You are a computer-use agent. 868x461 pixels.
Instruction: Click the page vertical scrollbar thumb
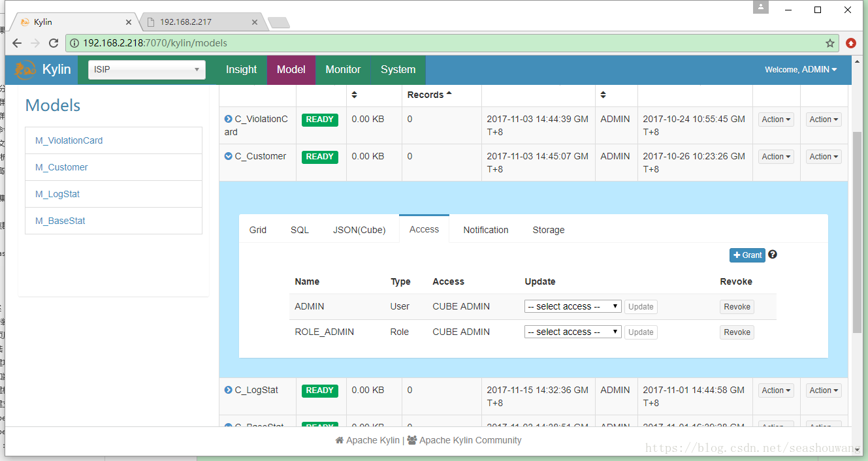pos(858,232)
